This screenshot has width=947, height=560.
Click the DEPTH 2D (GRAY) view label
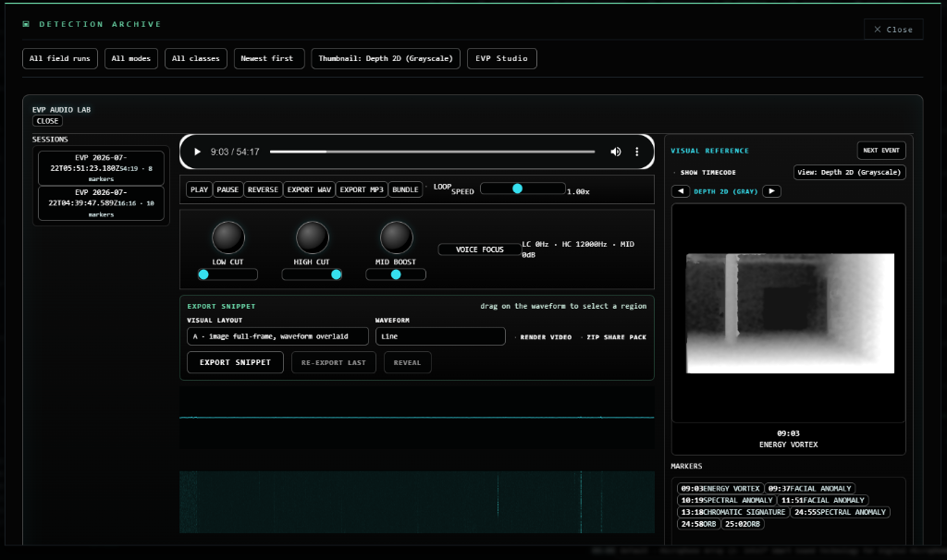click(x=725, y=191)
